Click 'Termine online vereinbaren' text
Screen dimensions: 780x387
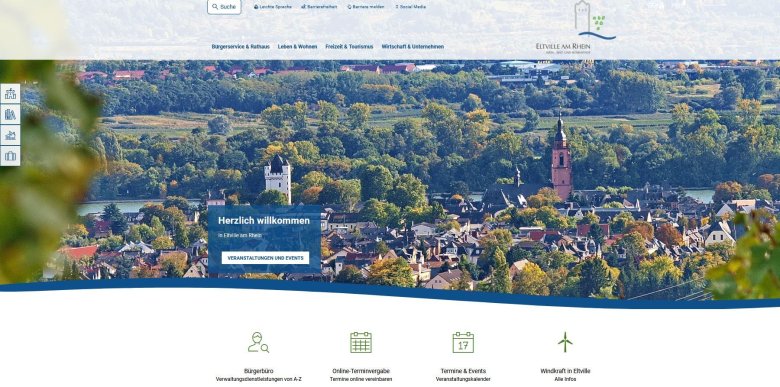[361, 379]
